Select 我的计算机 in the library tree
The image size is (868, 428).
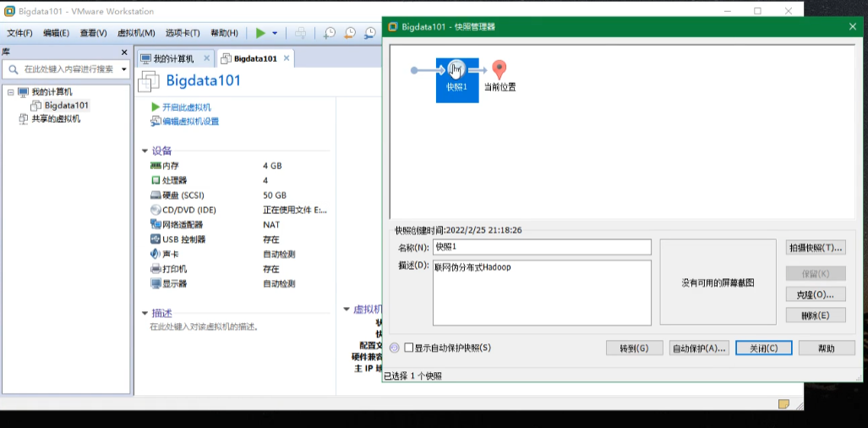pos(52,92)
